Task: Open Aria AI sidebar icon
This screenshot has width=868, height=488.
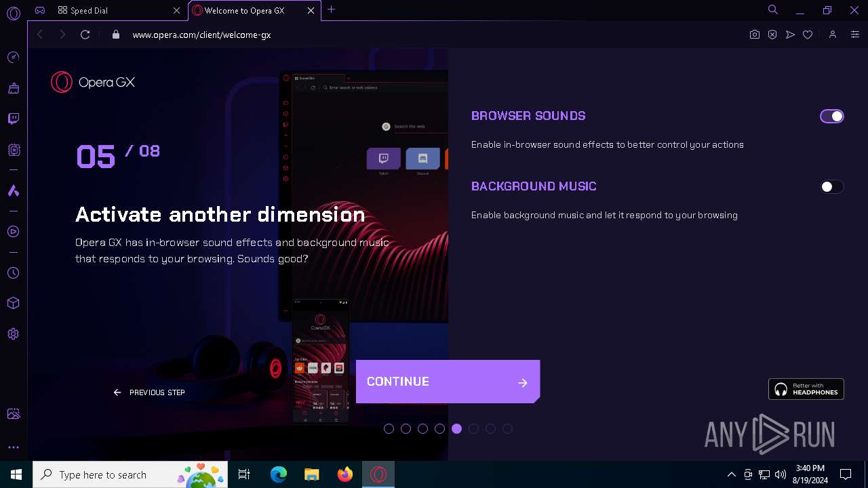Action: point(13,191)
